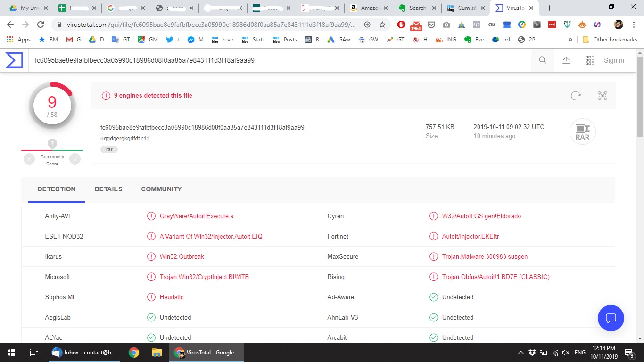Screen dimensions: 644x362
Task: Click the camera screenshot extension icon
Action: tap(446, 25)
